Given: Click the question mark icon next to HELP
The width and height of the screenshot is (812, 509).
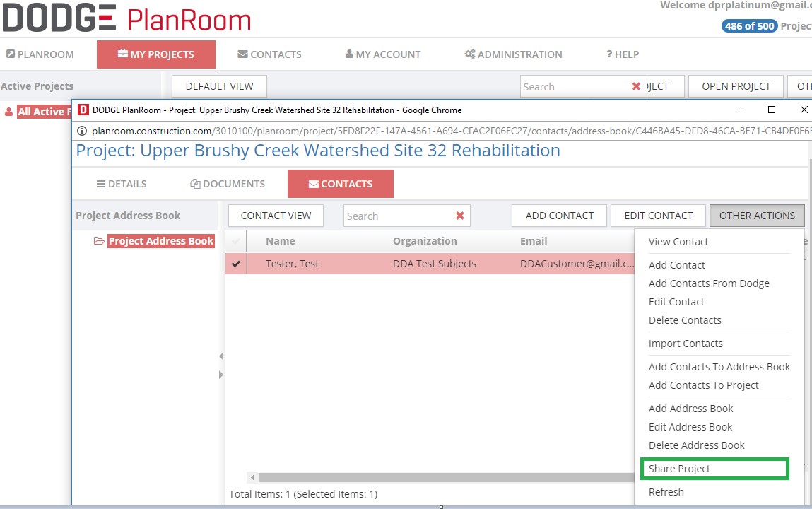Looking at the screenshot, I should 609,54.
